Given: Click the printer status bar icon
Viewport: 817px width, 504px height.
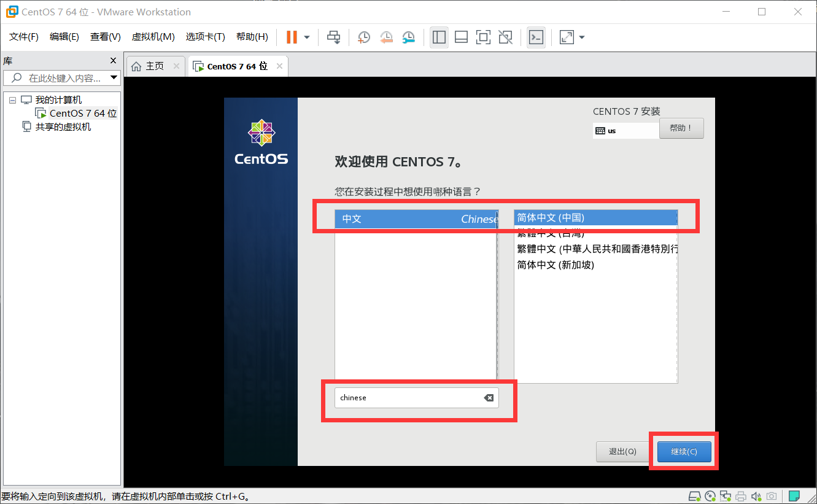Looking at the screenshot, I should [x=741, y=496].
